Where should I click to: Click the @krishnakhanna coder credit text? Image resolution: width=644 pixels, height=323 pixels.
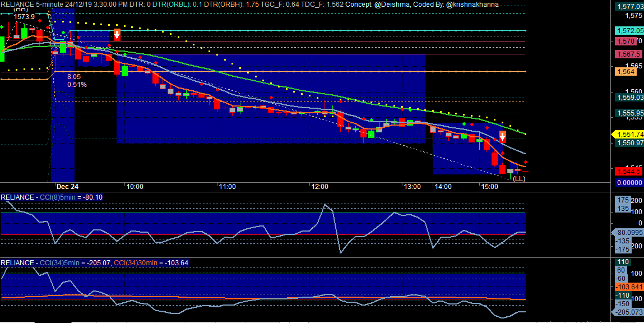click(x=473, y=4)
